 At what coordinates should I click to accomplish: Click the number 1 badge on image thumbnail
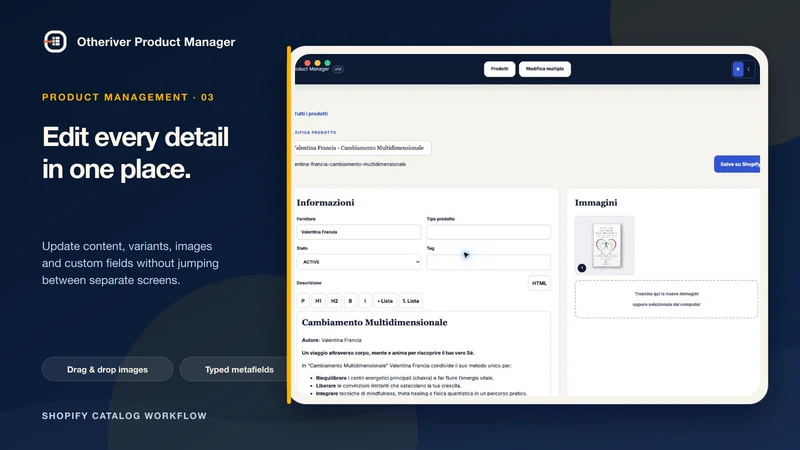point(582,268)
